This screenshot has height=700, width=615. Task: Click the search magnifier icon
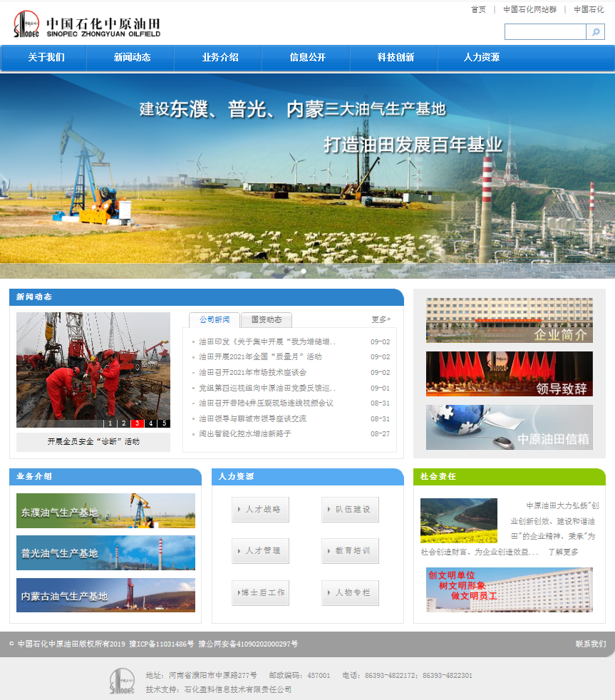coord(595,31)
